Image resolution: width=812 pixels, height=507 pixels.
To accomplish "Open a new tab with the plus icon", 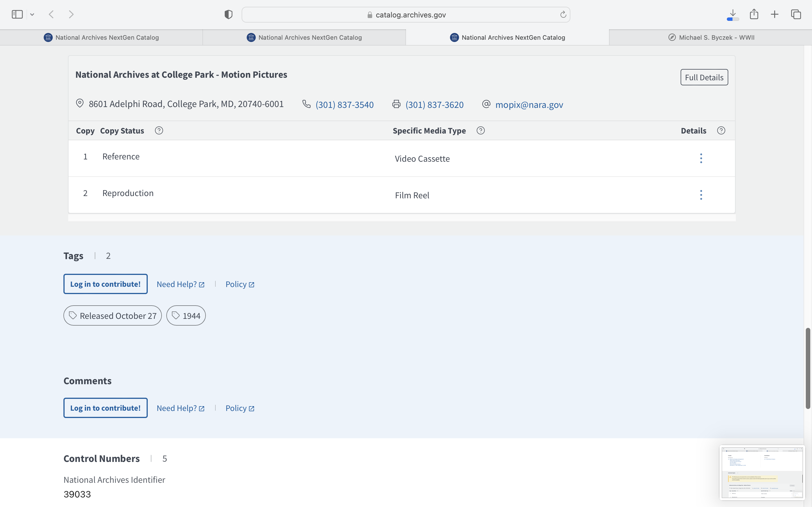I will (x=775, y=14).
